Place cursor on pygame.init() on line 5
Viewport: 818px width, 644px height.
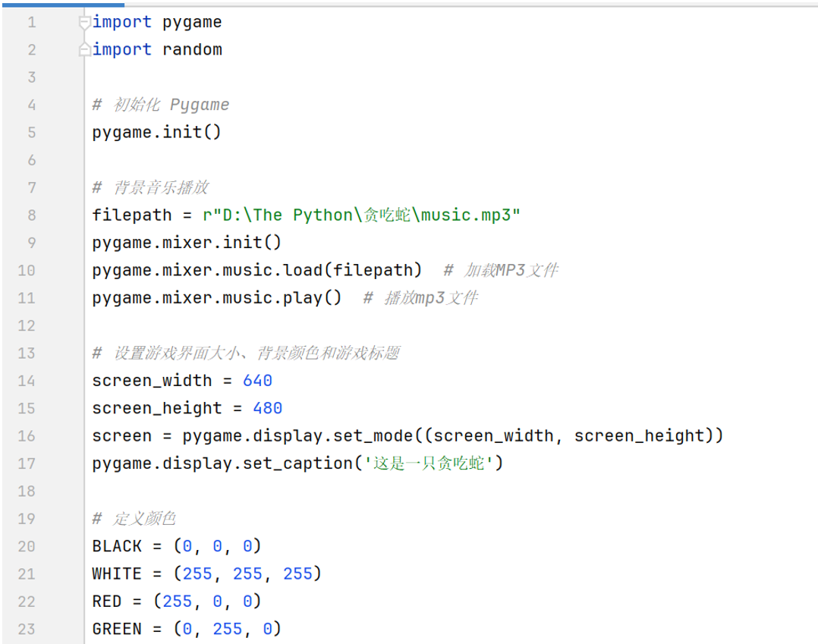[x=156, y=133]
